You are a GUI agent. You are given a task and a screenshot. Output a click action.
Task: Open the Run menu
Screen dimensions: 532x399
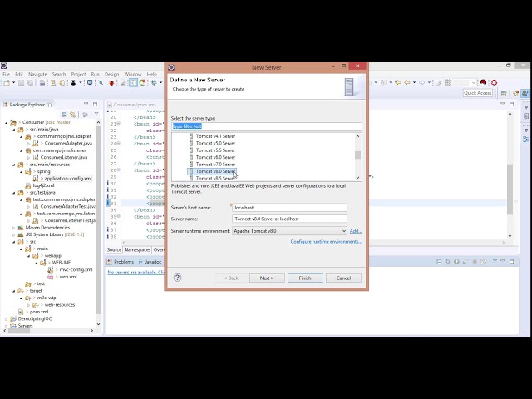pos(96,74)
